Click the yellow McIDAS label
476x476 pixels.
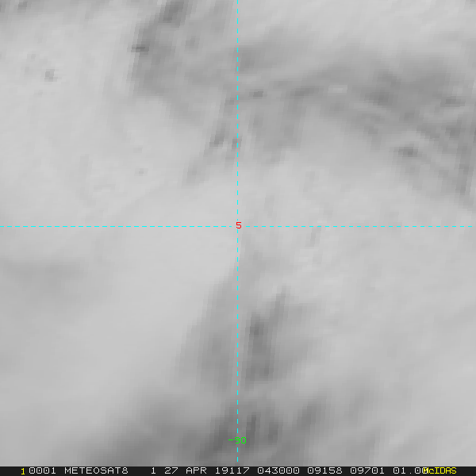pyautogui.click(x=440, y=470)
